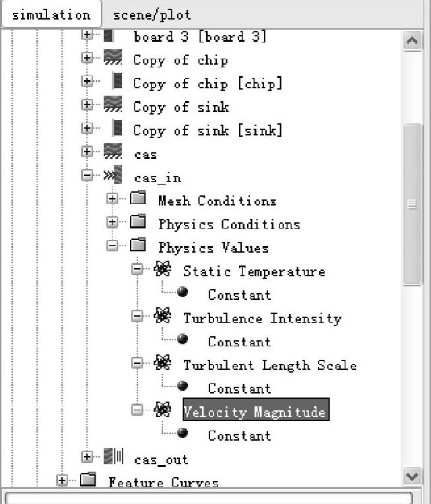Image resolution: width=431 pixels, height=504 pixels.
Task: Click the Physics Values folder icon
Action: coord(138,247)
